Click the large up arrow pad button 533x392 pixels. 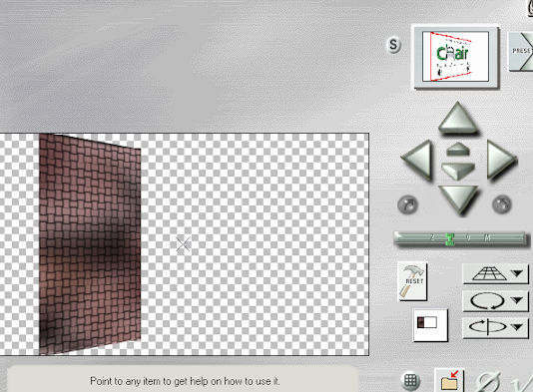(457, 118)
